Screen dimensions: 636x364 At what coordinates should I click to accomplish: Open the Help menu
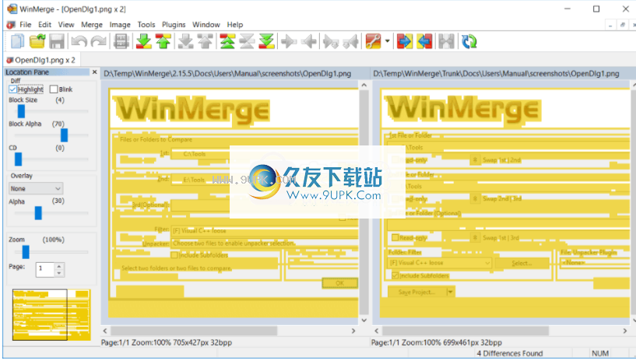coord(235,25)
